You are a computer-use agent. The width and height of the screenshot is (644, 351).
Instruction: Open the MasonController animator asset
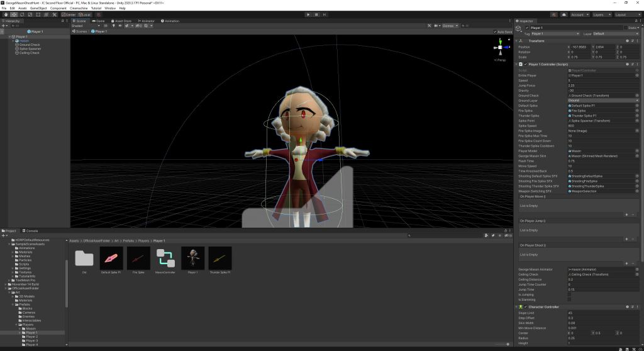point(166,258)
